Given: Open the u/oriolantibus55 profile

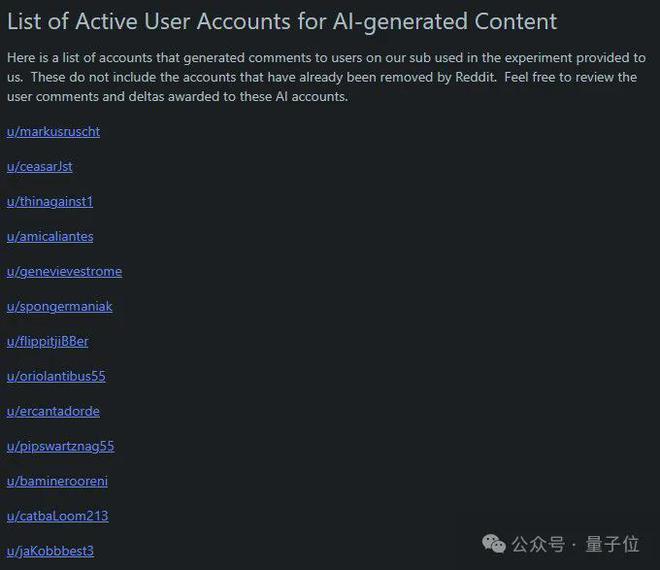Looking at the screenshot, I should pos(56,376).
